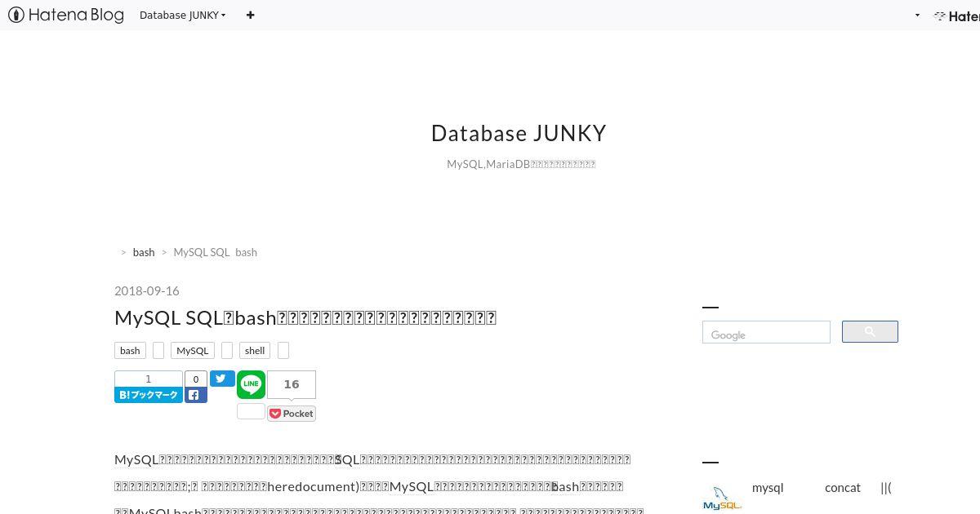Click the plus add-subscription icon

point(250,15)
